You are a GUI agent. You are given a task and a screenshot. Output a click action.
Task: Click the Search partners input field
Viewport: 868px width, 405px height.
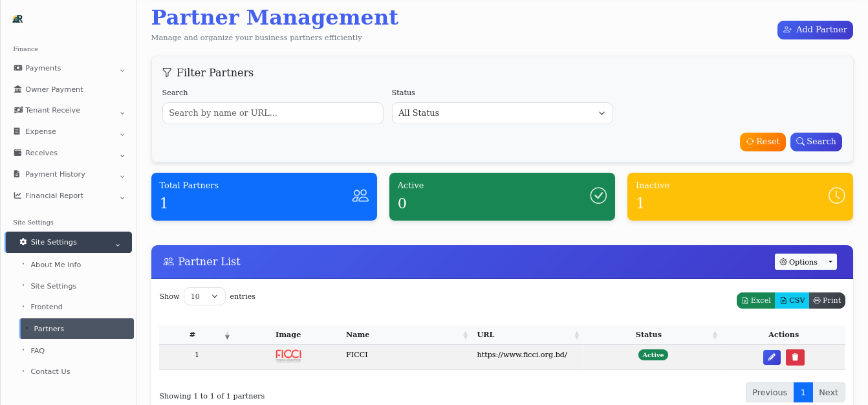[x=272, y=113]
